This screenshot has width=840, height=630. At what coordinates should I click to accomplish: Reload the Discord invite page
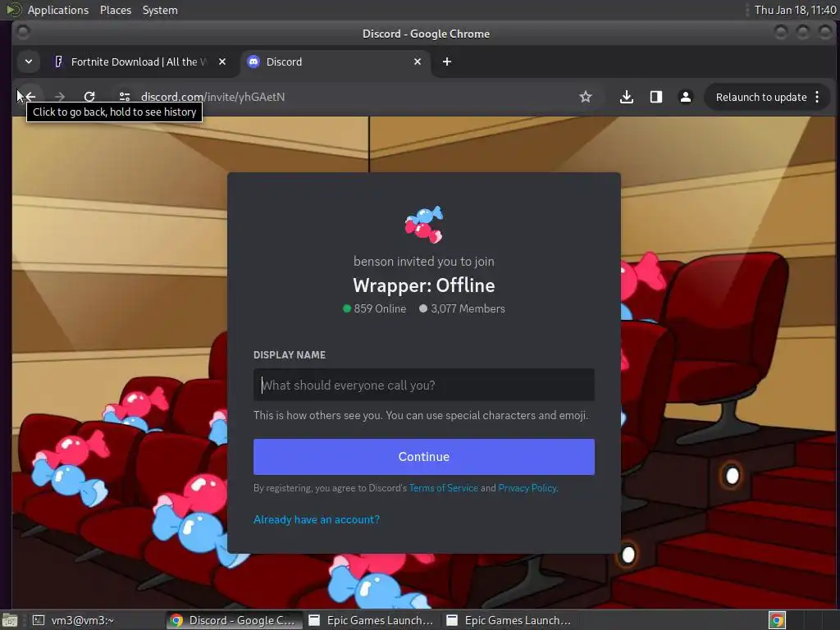(89, 97)
